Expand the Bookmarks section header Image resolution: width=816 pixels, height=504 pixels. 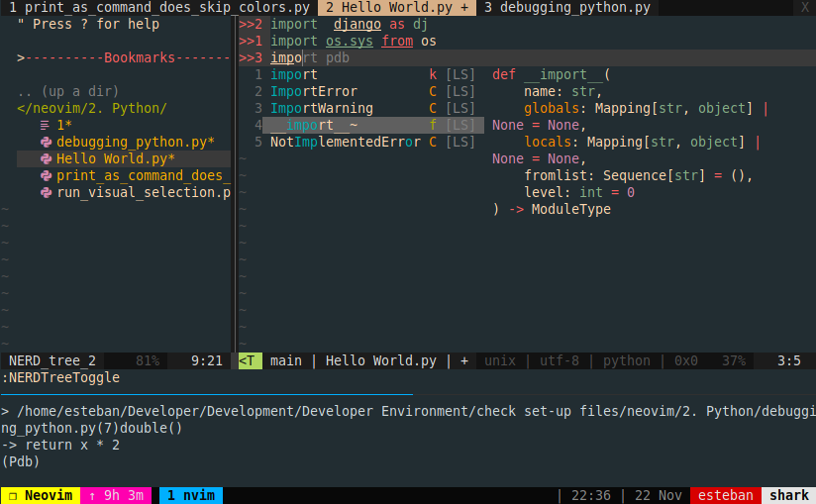pyautogui.click(x=124, y=58)
